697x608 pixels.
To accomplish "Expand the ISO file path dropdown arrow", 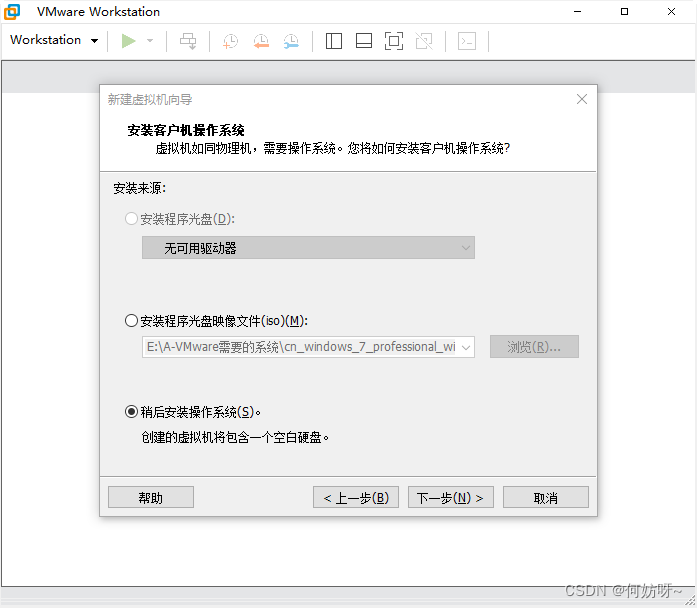I will [x=466, y=347].
